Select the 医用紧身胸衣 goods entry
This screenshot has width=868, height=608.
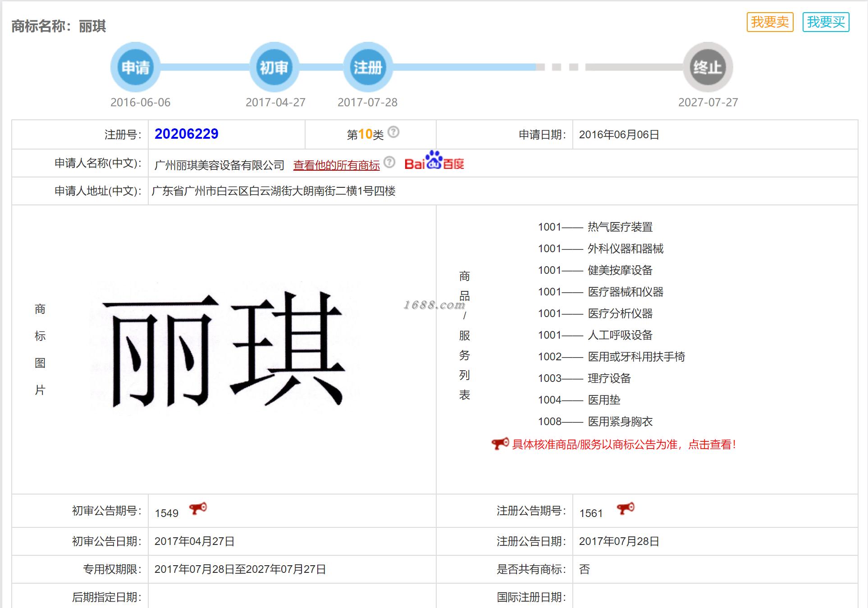[x=620, y=422]
